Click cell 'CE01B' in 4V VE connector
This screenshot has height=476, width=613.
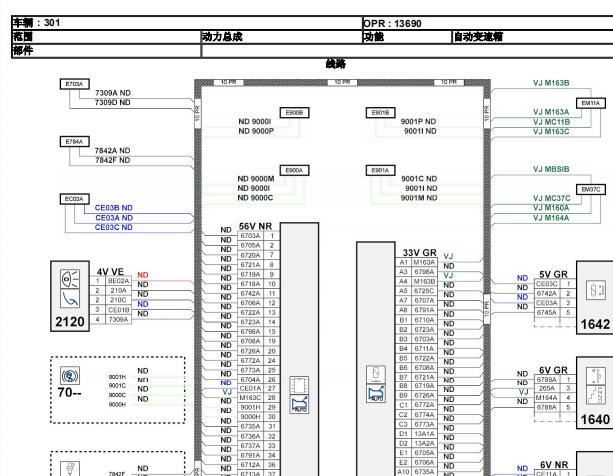click(118, 310)
